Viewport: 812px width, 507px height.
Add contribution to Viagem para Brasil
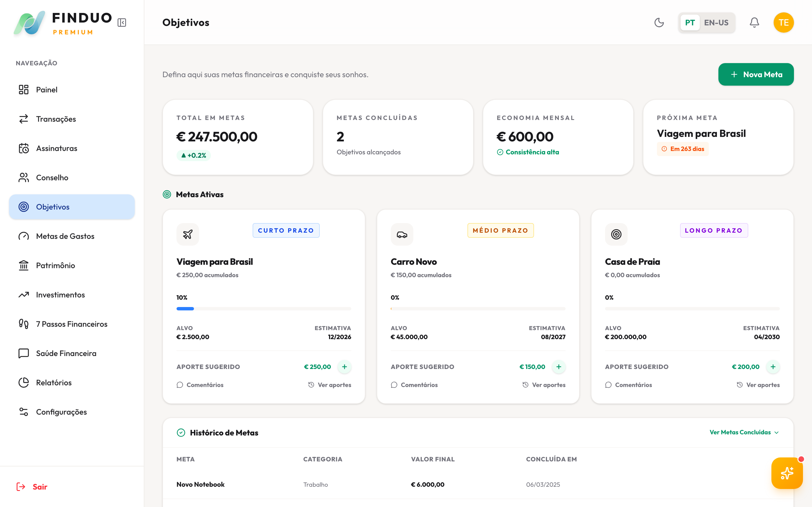tap(344, 367)
